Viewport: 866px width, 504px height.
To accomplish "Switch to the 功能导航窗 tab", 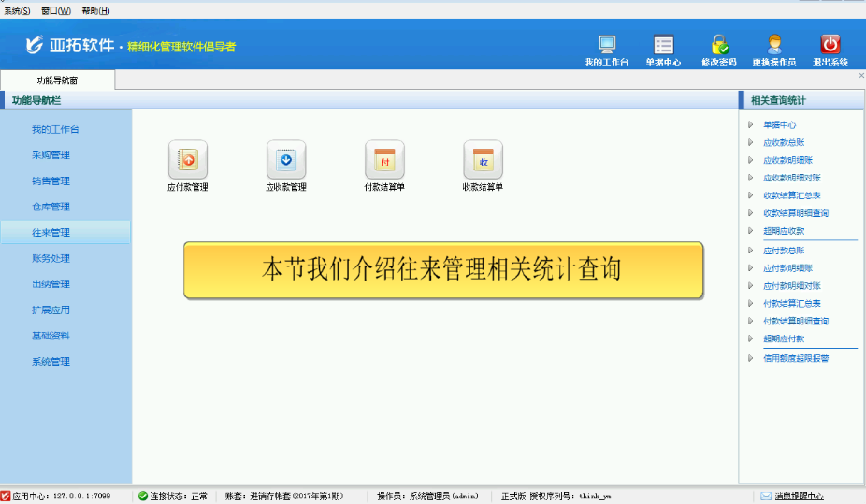I will 58,80.
